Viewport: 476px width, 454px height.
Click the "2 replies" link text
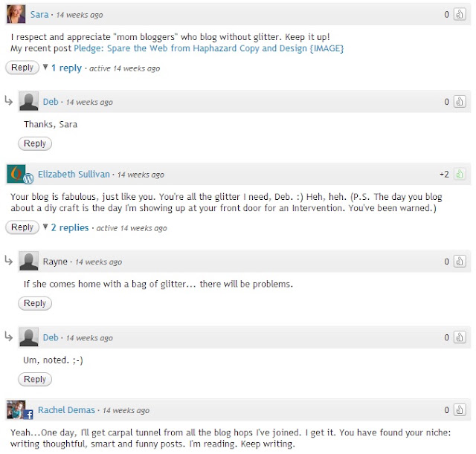point(70,227)
